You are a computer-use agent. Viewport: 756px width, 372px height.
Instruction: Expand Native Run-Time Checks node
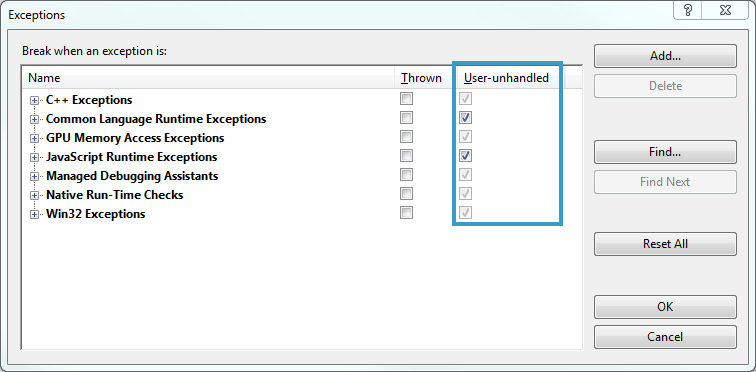(34, 196)
